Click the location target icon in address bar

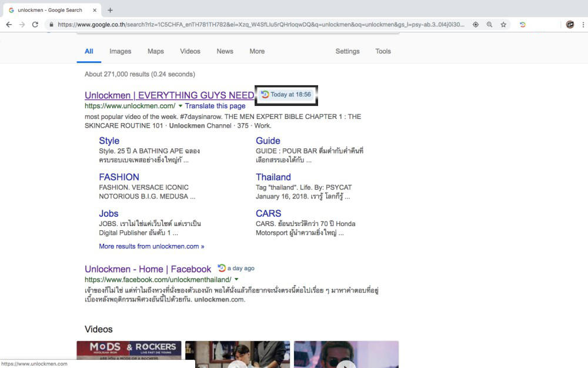click(x=476, y=25)
